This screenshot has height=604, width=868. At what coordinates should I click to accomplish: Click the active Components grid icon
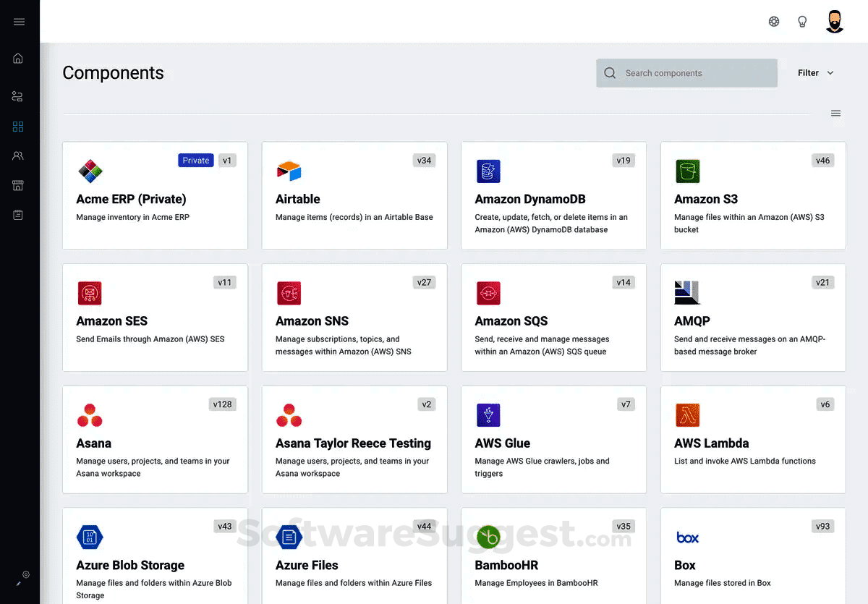(x=19, y=126)
